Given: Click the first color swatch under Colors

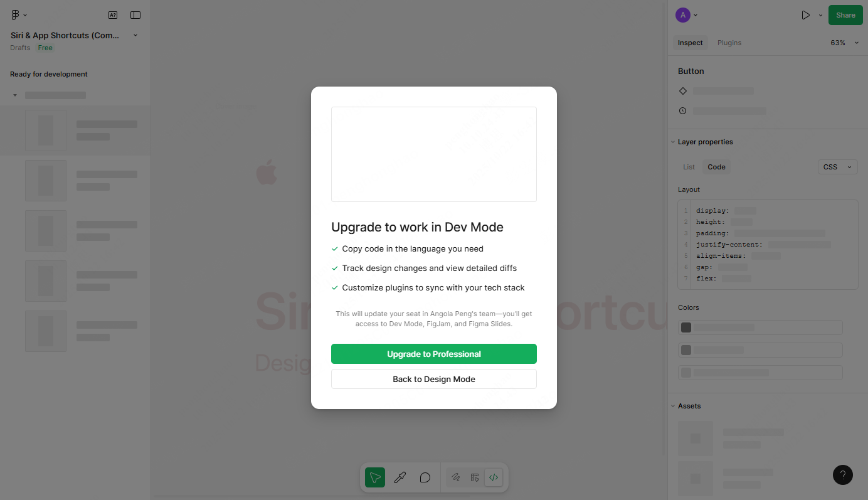Looking at the screenshot, I should 686,327.
